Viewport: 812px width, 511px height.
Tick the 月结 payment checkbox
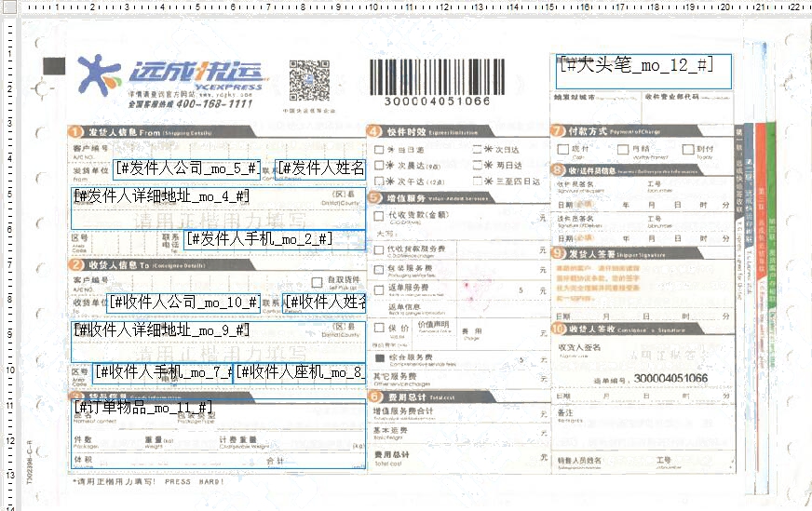[623, 150]
